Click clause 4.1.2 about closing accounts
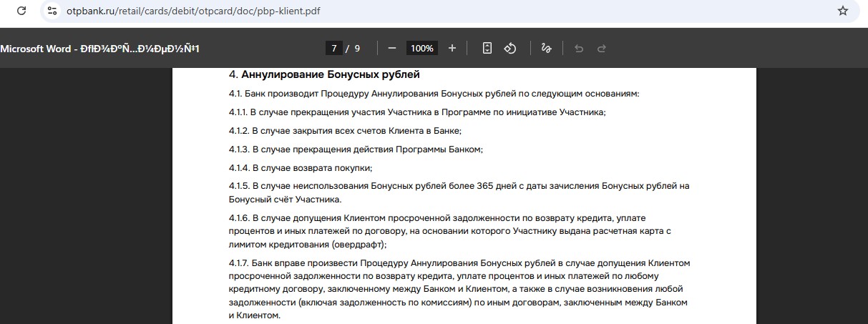Screen dimensions: 868x324 tap(345, 131)
